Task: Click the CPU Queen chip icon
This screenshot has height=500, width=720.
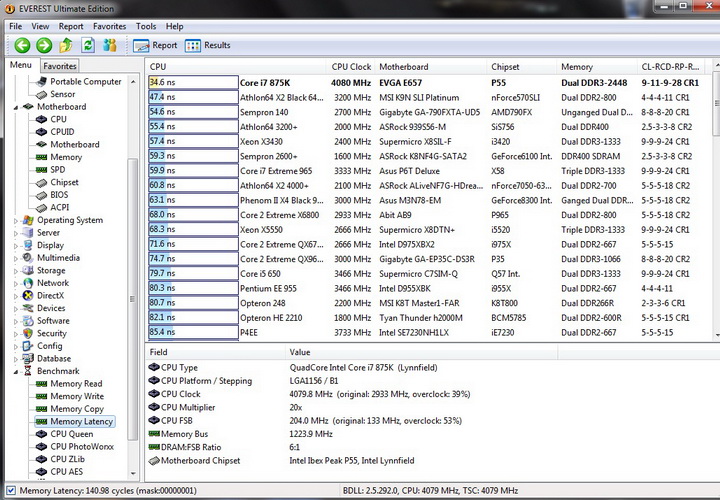Action: tap(41, 434)
